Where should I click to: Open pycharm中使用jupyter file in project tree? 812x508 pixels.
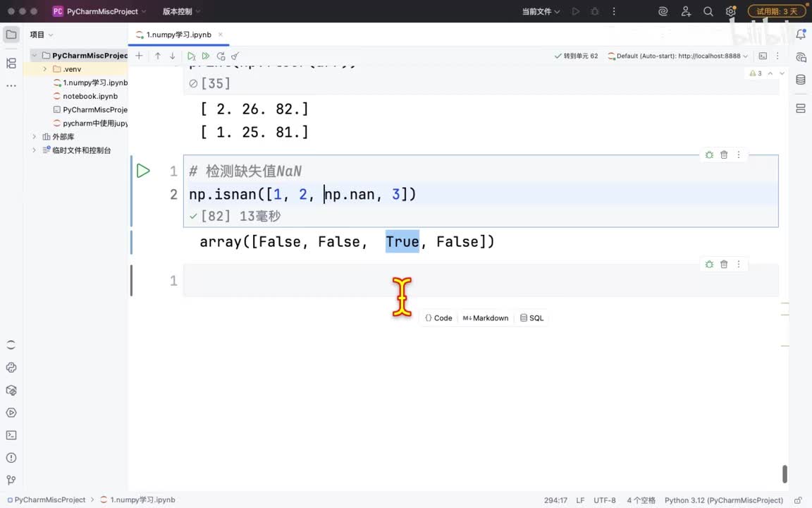90,123
